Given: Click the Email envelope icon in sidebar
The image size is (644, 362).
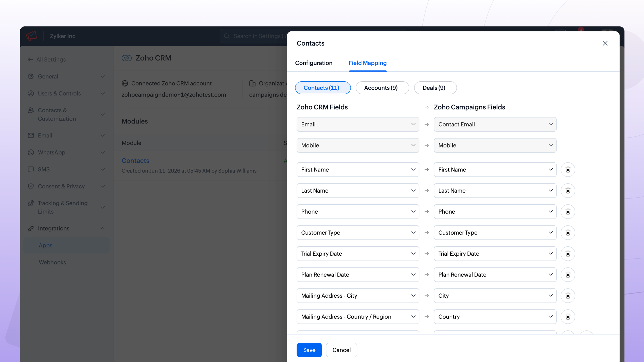Looking at the screenshot, I should click(31, 135).
